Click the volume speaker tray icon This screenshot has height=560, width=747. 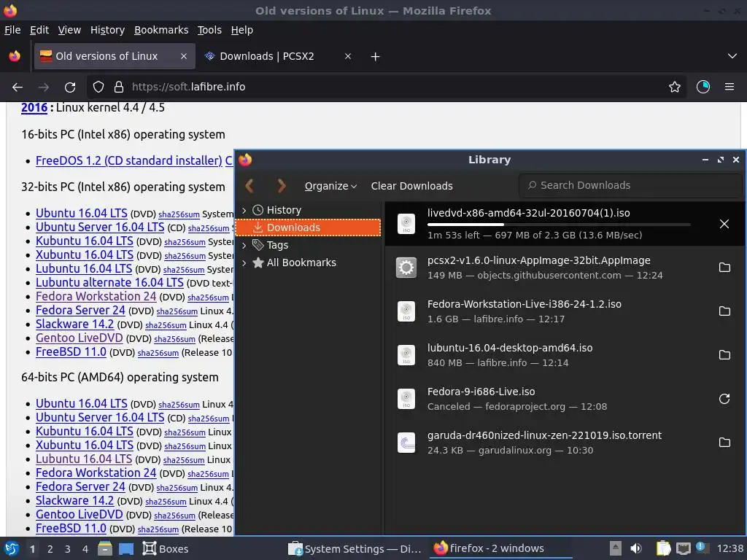pos(635,548)
